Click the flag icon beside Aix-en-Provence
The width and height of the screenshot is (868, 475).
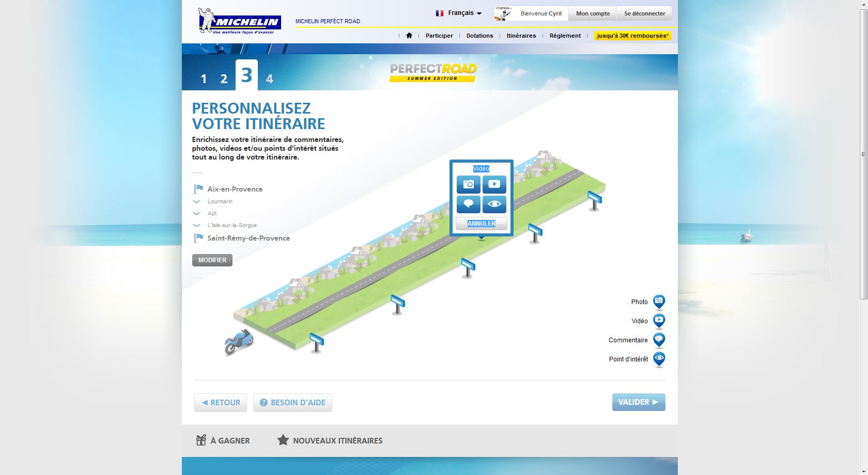[x=198, y=189]
